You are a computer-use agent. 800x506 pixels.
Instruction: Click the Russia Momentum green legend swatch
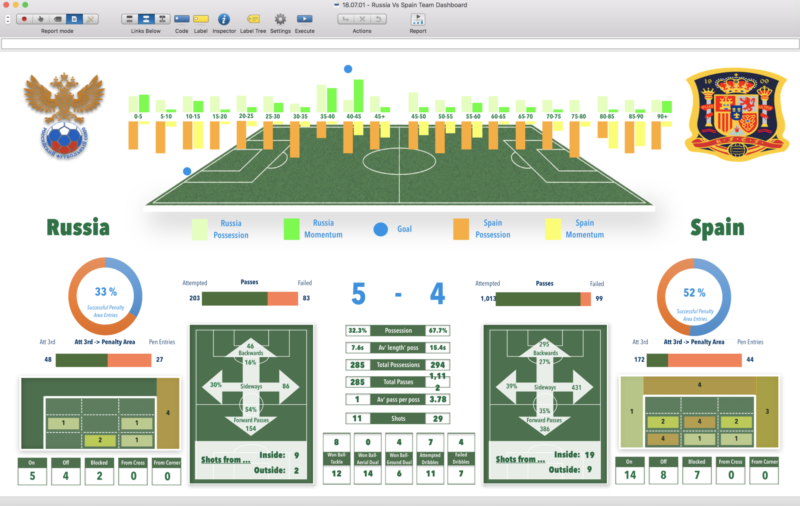[x=292, y=229]
